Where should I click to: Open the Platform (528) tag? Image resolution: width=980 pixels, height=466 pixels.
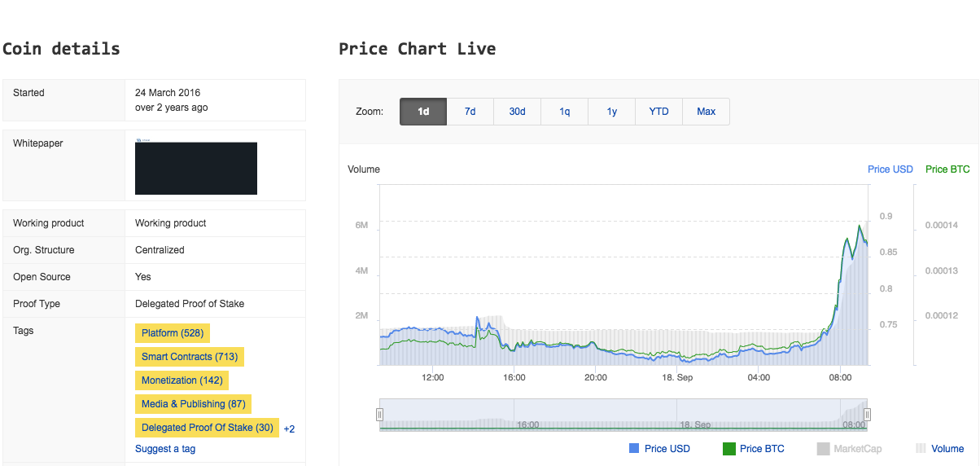[173, 333]
